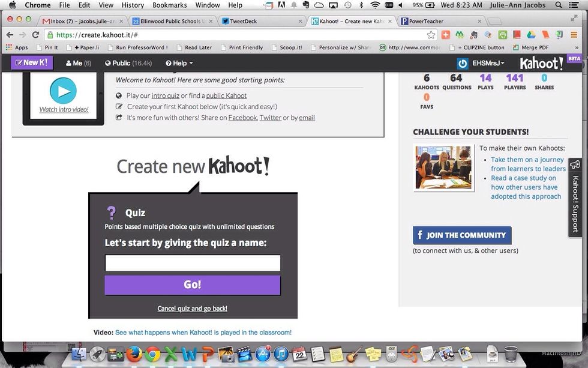Share on Facebook link
Viewport: 588px width, 368px height.
pyautogui.click(x=242, y=118)
